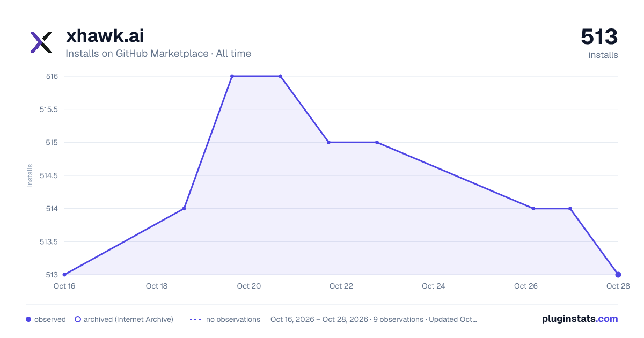Click the Oct 24 x-axis label
Viewport: 644px width, 338px height.
(x=434, y=286)
